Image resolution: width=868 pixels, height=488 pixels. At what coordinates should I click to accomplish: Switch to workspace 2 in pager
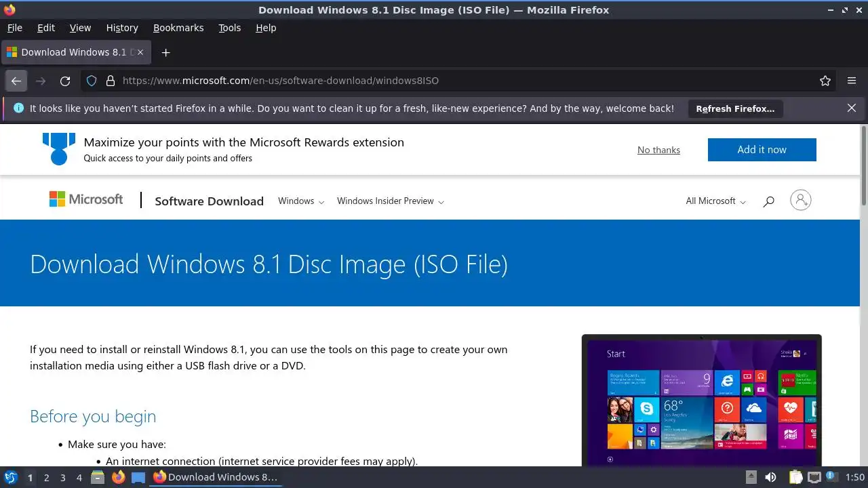[x=46, y=478]
